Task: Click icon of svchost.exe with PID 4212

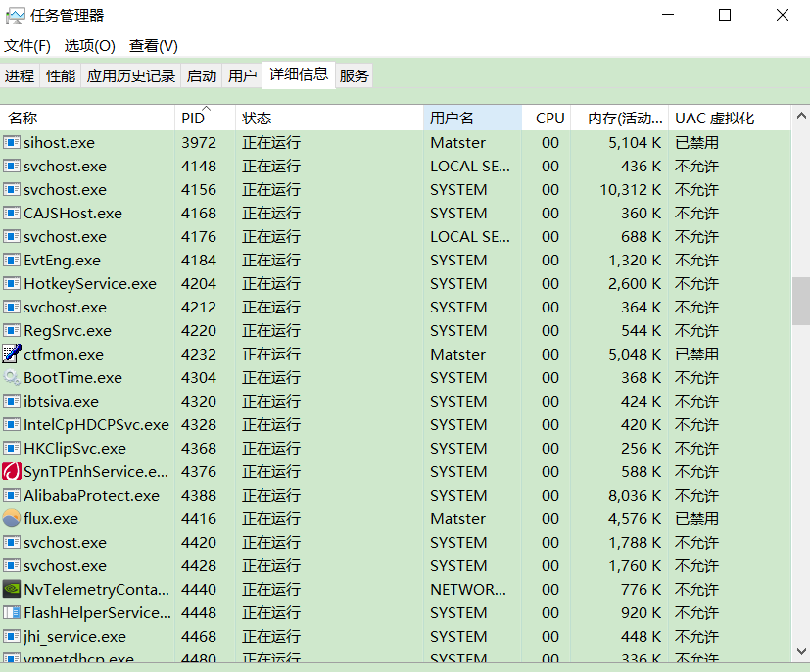Action: click(12, 307)
